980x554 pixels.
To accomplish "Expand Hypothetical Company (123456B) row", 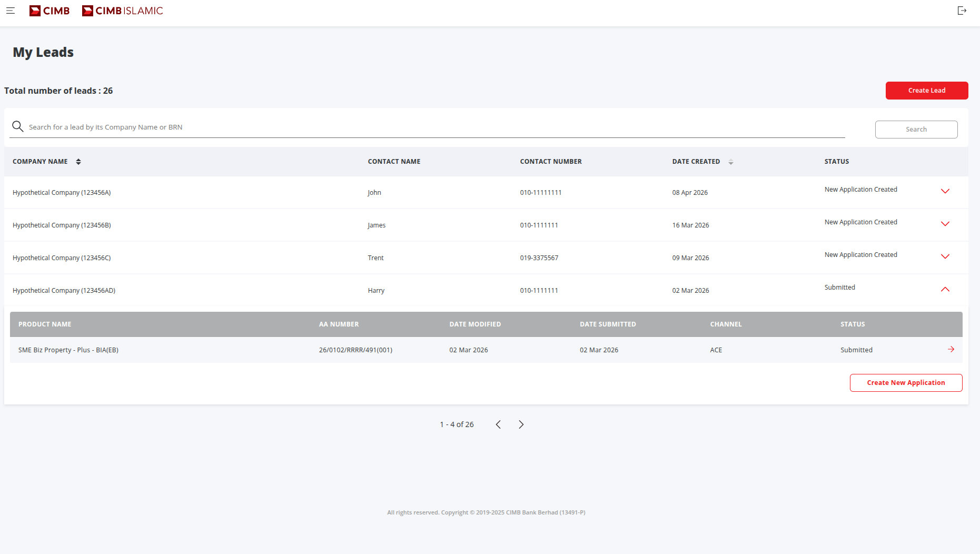I will pyautogui.click(x=945, y=224).
